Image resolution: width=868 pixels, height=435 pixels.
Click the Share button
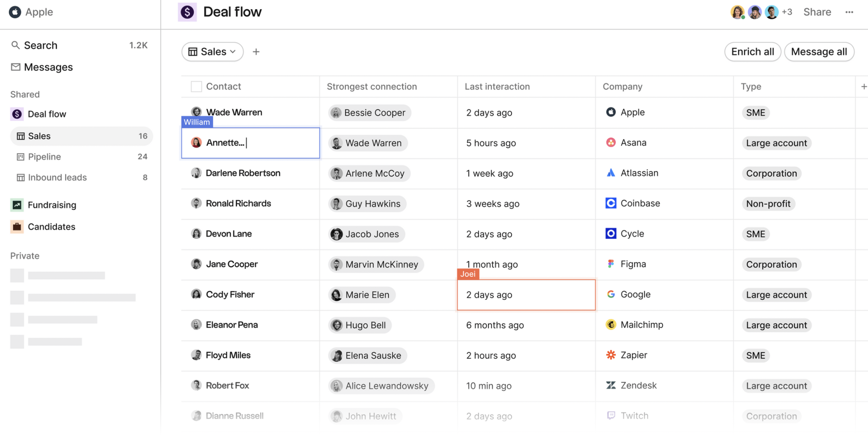(817, 12)
